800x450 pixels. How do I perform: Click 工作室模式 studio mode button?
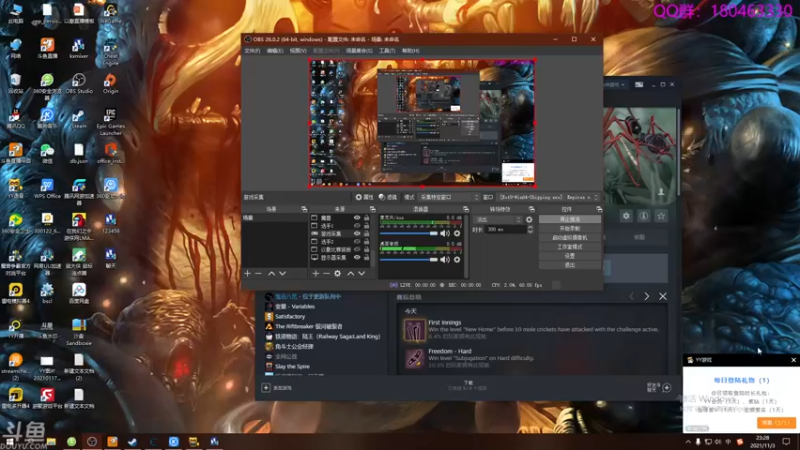point(569,246)
